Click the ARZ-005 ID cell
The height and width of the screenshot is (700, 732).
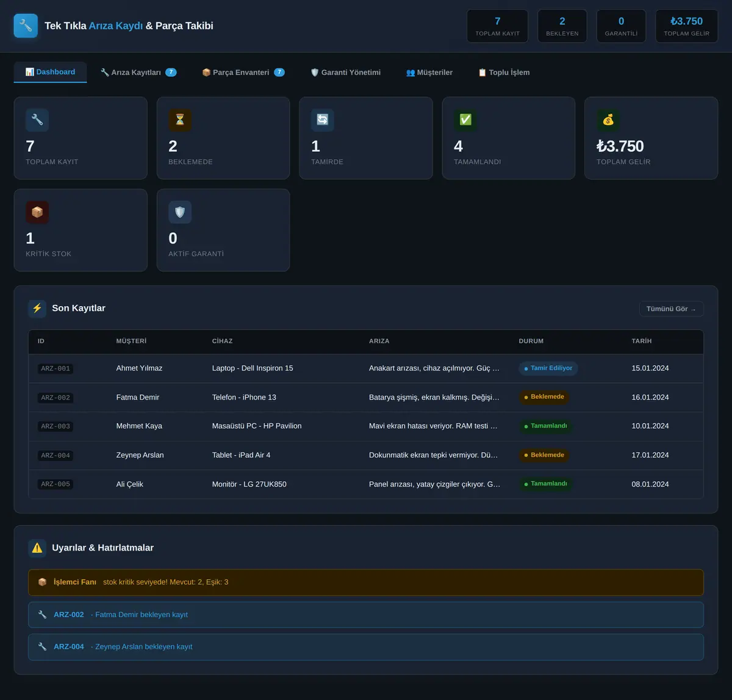click(56, 485)
